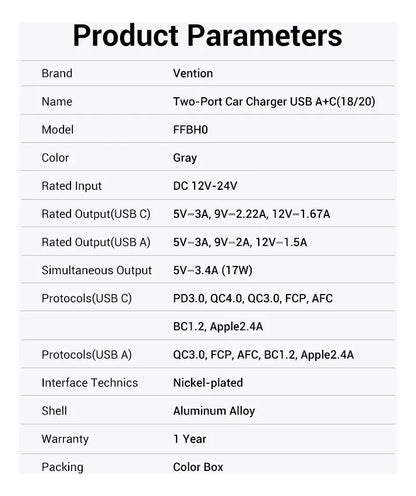
Task: Select the Nickel-plated interface value
Action: point(208,383)
